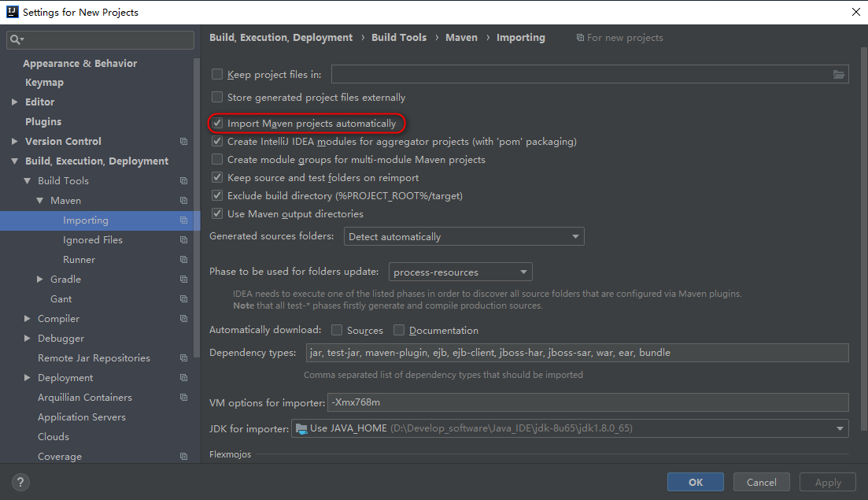Select Clouds in settings tree
The height and width of the screenshot is (500, 868).
54,437
